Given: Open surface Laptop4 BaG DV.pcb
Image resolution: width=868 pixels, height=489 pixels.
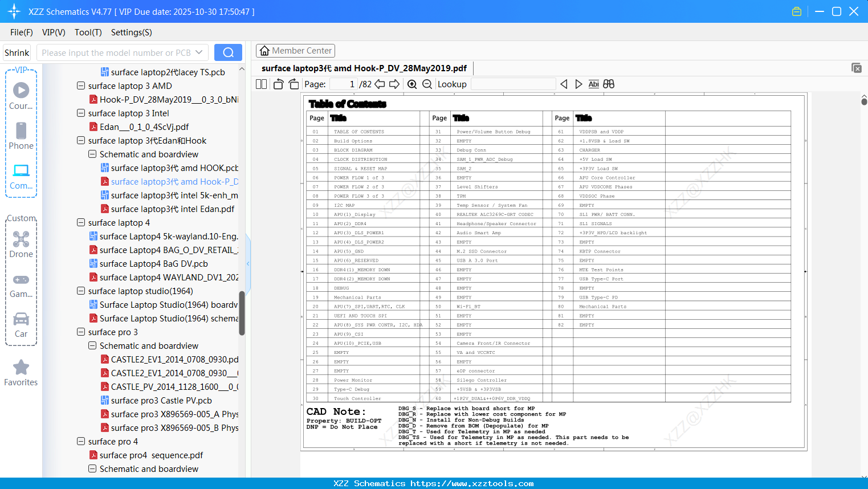Looking at the screenshot, I should pos(148,263).
